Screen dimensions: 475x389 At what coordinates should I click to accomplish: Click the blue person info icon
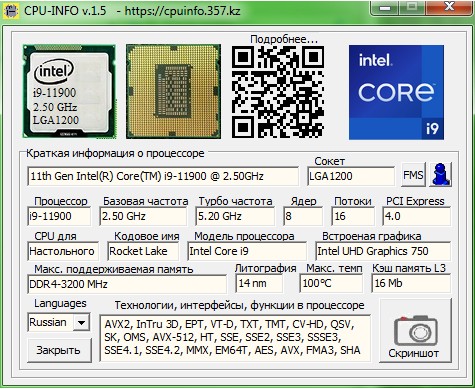440,174
